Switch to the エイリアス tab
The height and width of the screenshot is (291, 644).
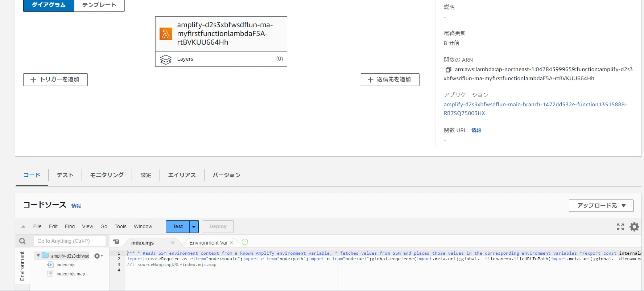182,175
